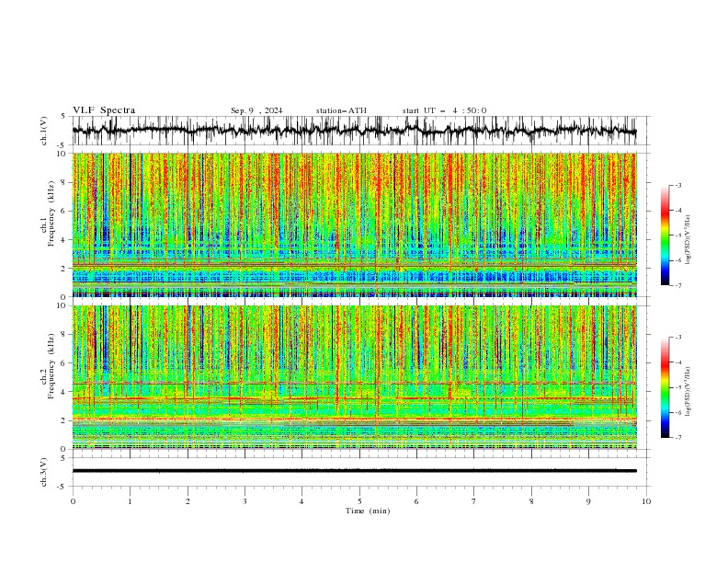Click ch.2 "Frequency (kHz)" axis label

[51, 366]
